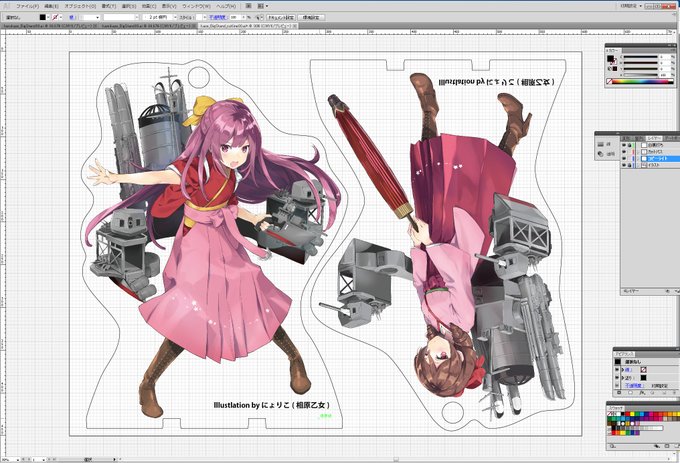Toggle visibility of the top layer
Screen dimensions: 680x463
(x=624, y=144)
